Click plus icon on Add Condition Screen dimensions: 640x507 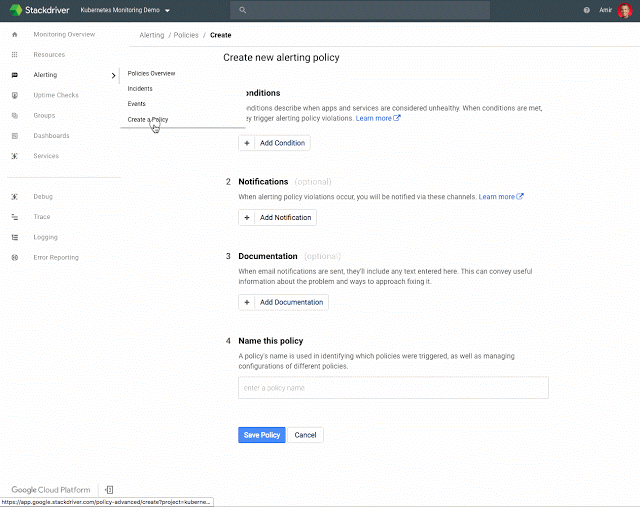247,143
